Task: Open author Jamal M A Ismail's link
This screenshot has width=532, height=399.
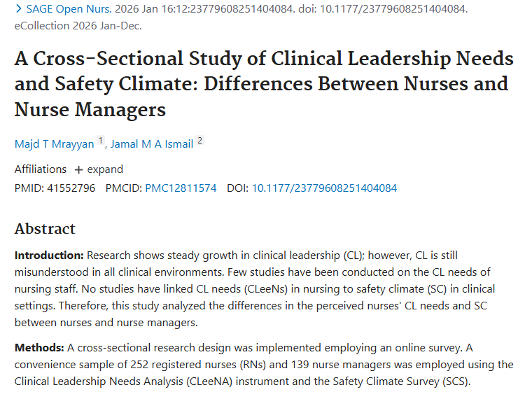Action: click(x=152, y=143)
